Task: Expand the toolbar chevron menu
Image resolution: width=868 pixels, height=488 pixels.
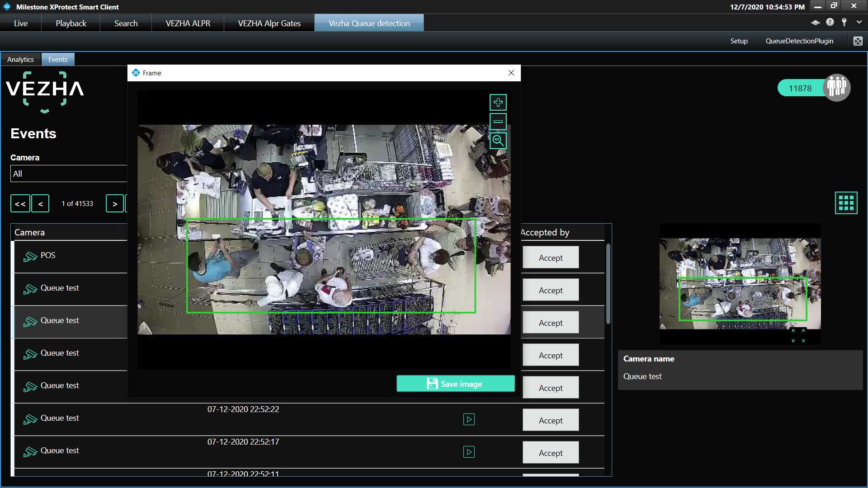Action: click(x=859, y=22)
